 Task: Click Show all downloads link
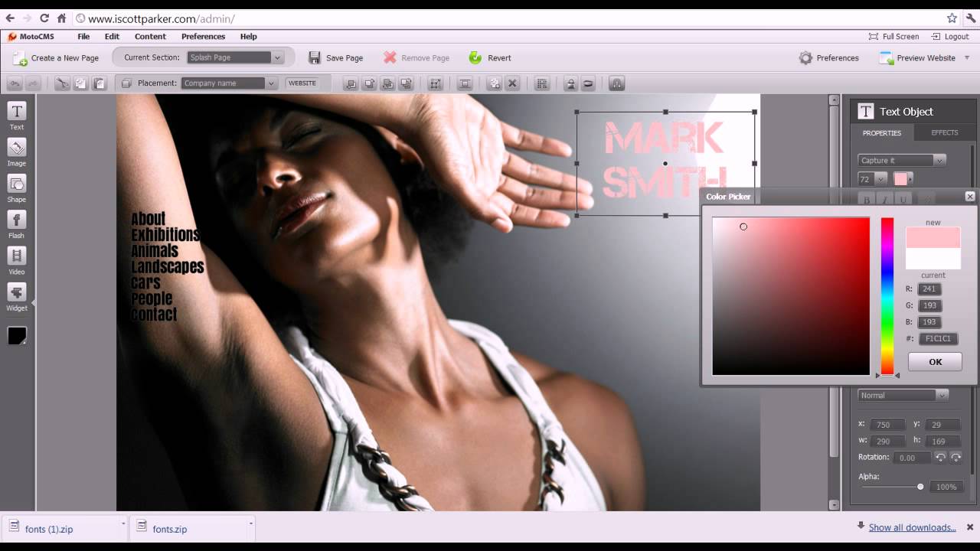(912, 527)
